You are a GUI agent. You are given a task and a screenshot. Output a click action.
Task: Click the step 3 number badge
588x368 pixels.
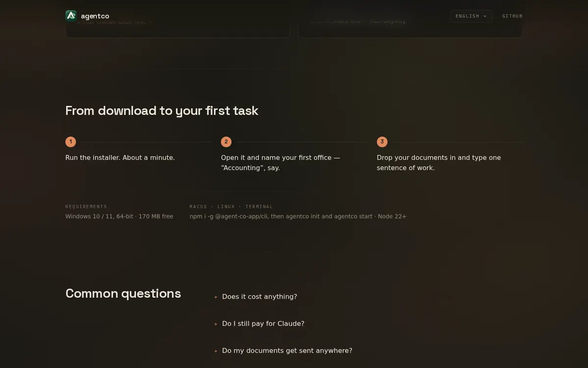pos(382,142)
